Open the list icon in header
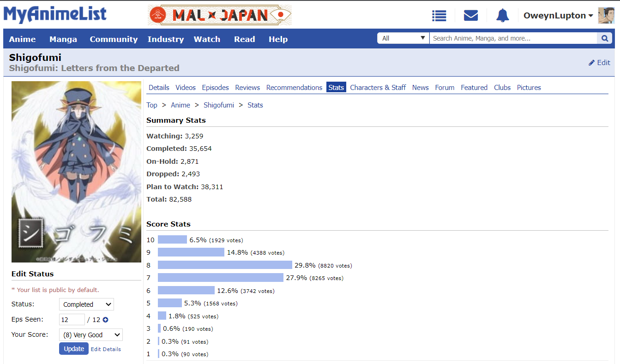Screen dimensions: 620x364 click(439, 16)
